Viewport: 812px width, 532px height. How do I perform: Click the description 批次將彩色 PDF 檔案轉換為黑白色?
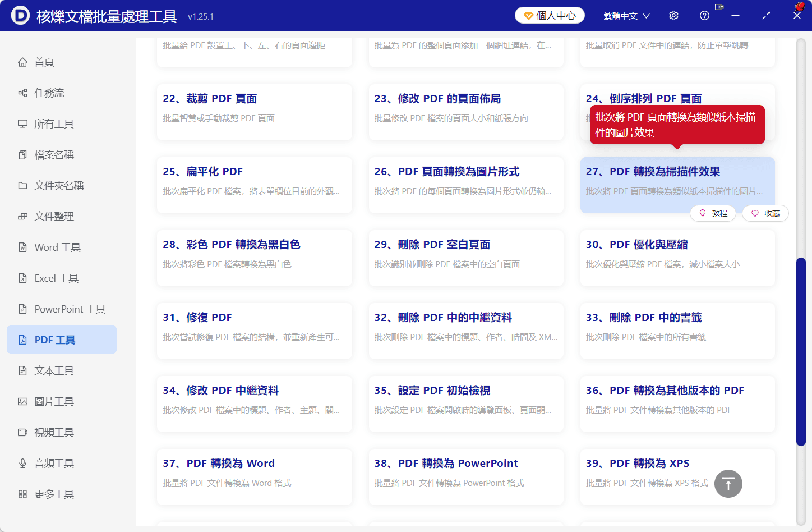pos(227,264)
